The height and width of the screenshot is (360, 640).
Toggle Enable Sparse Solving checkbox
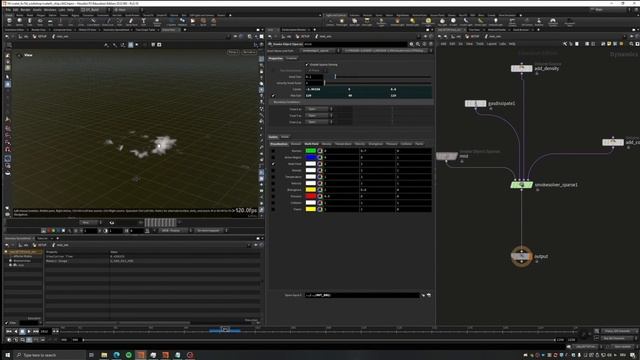(x=307, y=64)
